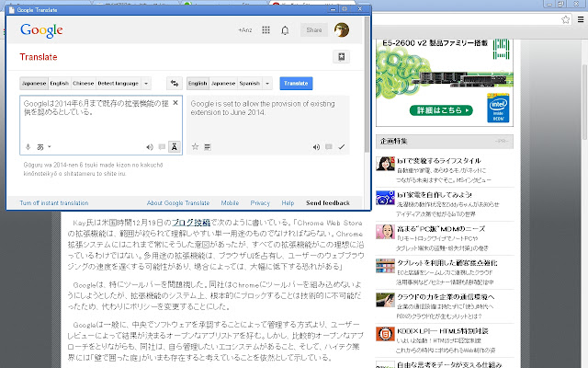Screen dimensions: 588x368
Task: Listen to the English translation speaker icon
Action: pos(316,147)
